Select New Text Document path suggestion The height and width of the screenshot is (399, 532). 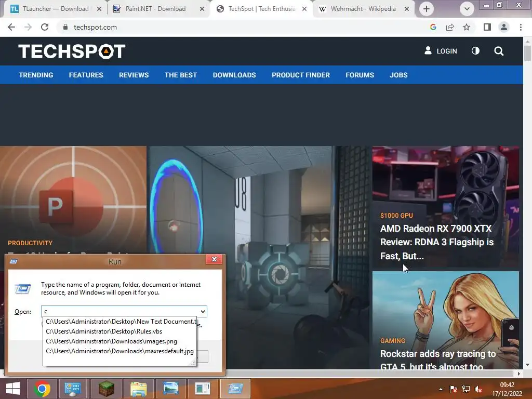pyautogui.click(x=120, y=321)
